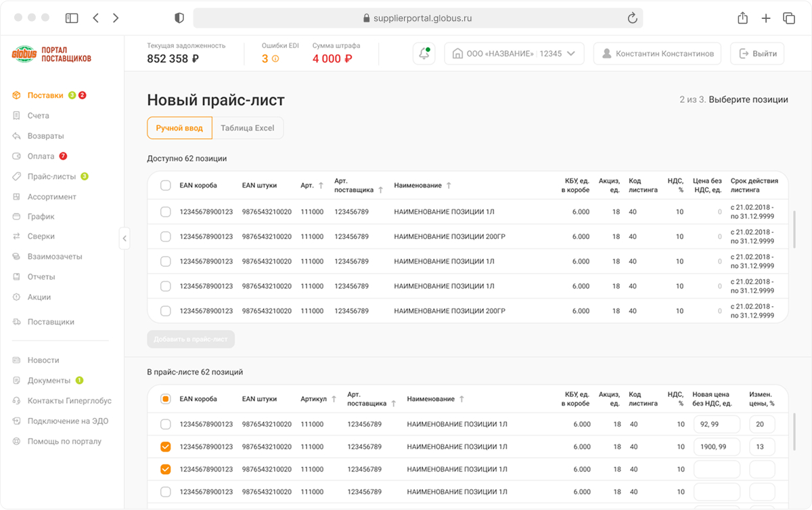Click the Globus portal logo
The width and height of the screenshot is (812, 510).
click(51, 55)
